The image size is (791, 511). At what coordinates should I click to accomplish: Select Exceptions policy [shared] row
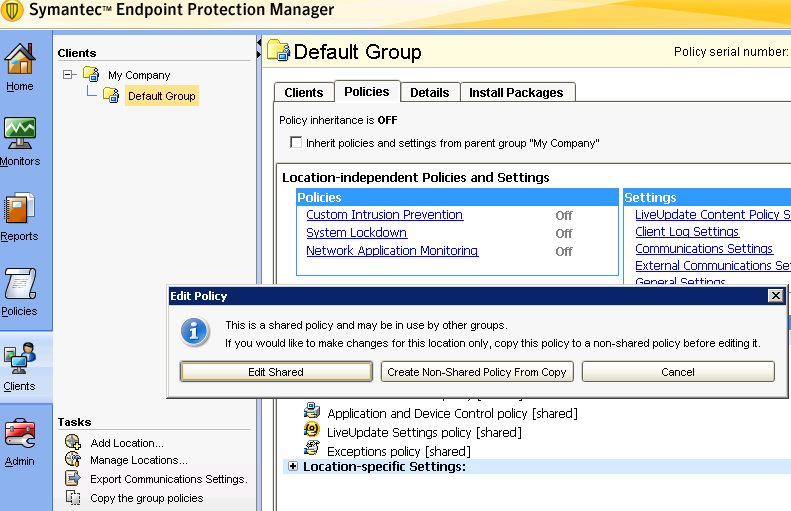[x=399, y=451]
